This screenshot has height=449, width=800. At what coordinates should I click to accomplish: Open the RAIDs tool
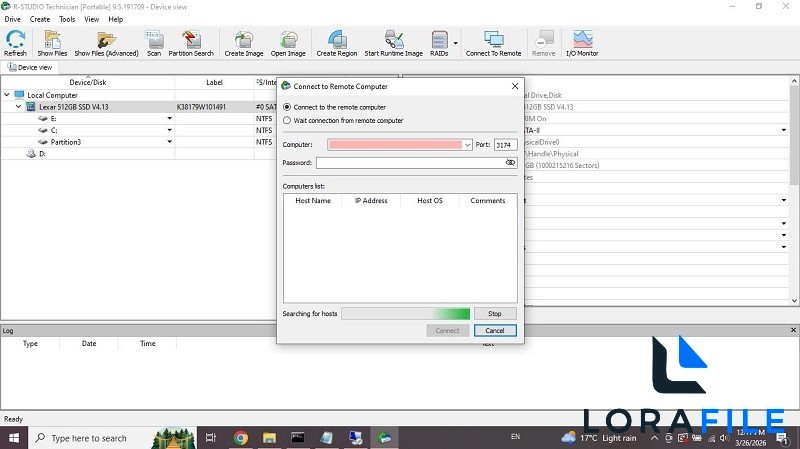point(439,43)
